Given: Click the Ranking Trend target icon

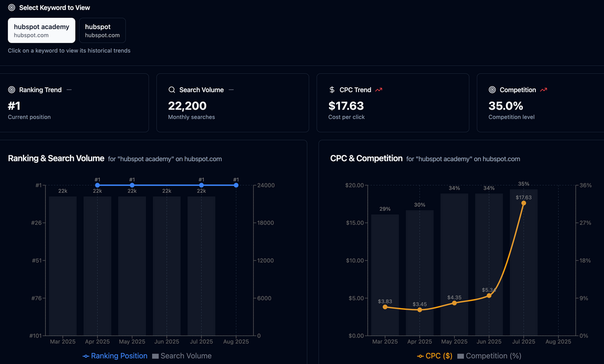Looking at the screenshot, I should (12, 90).
